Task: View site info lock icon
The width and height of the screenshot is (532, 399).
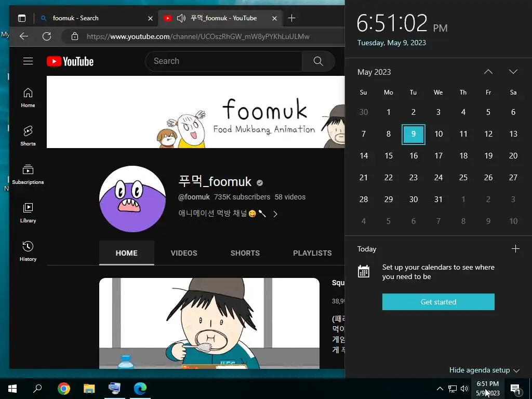Action: click(75, 36)
